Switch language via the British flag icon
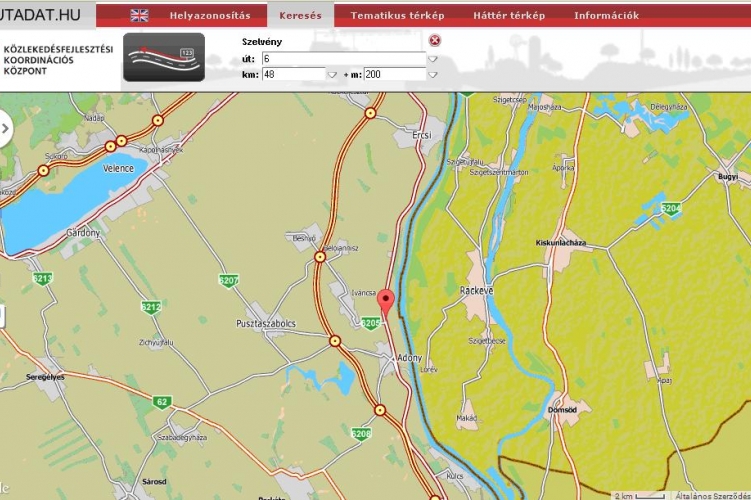Image resolution: width=751 pixels, height=500 pixels. 140,15
